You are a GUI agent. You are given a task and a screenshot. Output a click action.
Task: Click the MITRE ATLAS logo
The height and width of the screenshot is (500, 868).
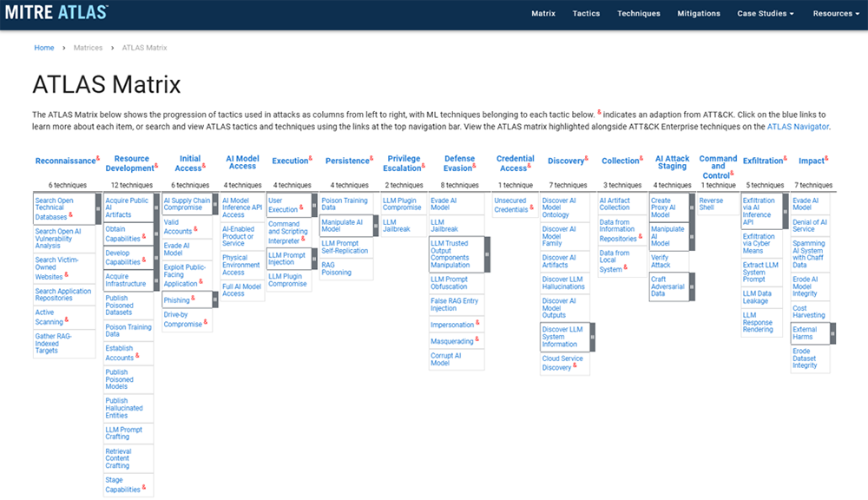click(56, 12)
